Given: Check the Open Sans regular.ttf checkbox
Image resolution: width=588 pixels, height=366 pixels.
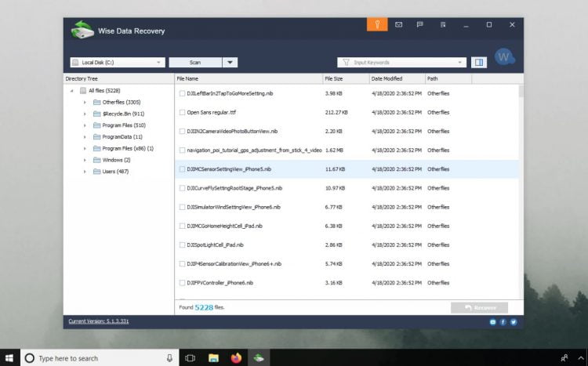Looking at the screenshot, I should point(182,113).
